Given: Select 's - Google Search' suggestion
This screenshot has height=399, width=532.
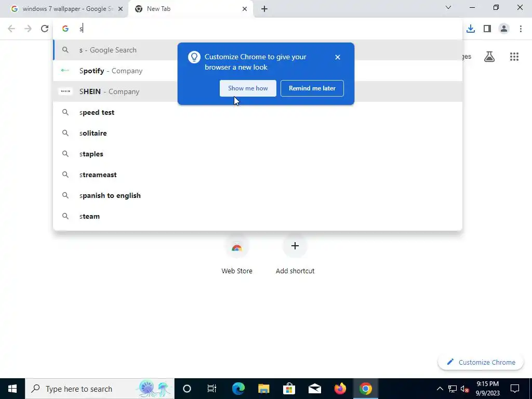Looking at the screenshot, I should [258, 50].
